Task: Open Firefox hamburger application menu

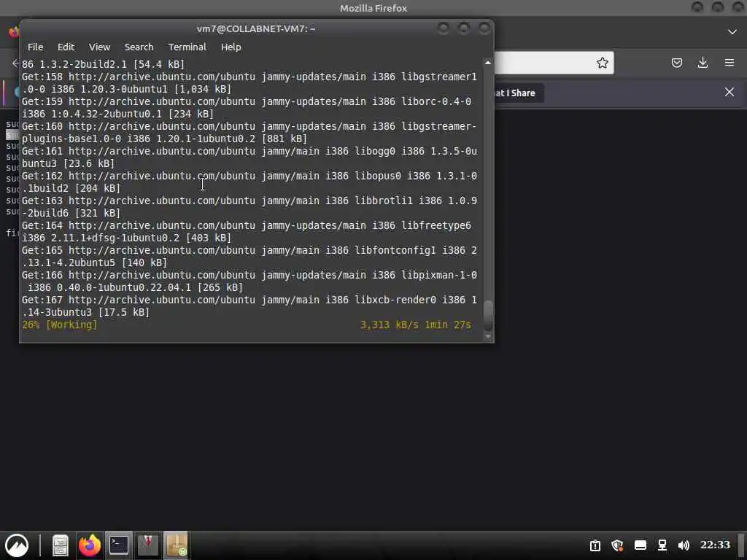Action: click(729, 63)
